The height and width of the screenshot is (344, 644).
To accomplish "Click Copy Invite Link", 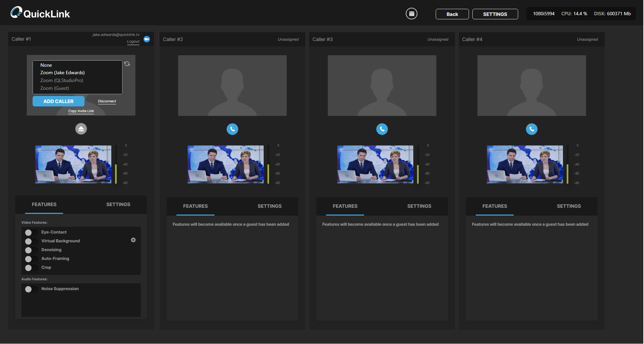I will coord(81,111).
